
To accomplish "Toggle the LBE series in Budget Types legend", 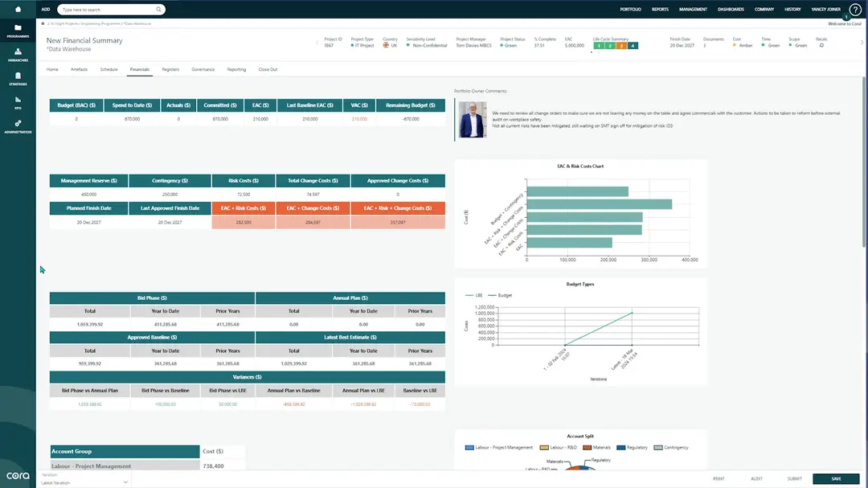I will tap(473, 296).
